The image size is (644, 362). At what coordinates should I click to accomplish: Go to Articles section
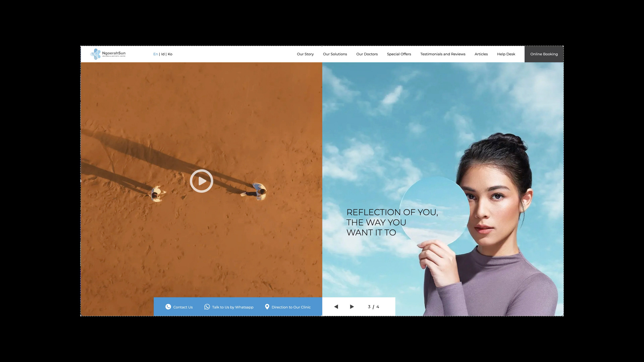point(481,54)
